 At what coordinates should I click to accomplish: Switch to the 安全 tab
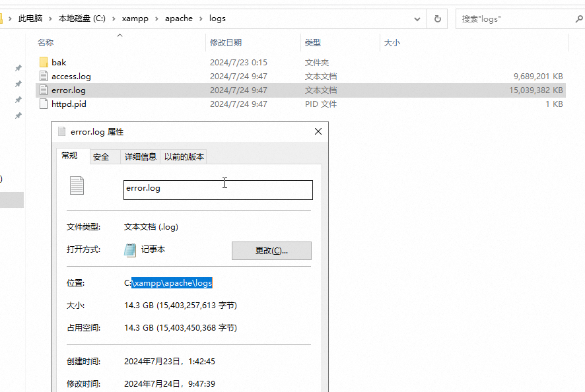[101, 156]
